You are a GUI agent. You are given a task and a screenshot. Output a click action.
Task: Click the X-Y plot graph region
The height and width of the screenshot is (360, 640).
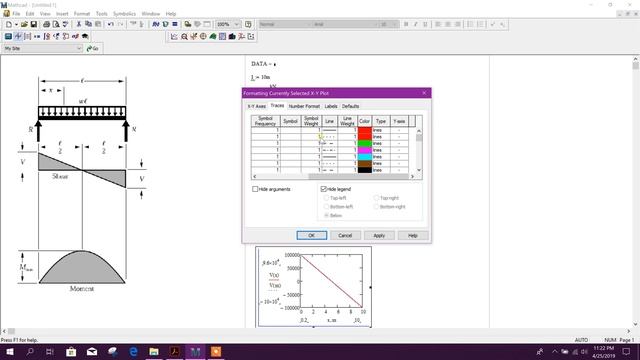coord(313,287)
